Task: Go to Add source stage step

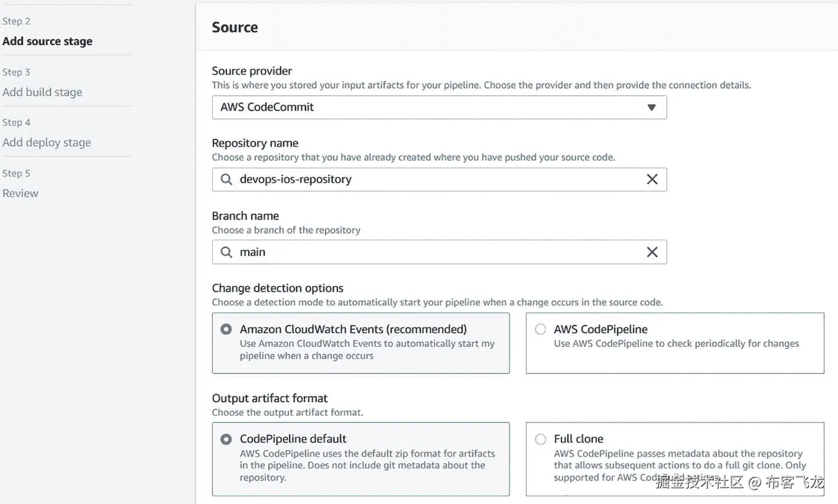Action: pyautogui.click(x=47, y=41)
